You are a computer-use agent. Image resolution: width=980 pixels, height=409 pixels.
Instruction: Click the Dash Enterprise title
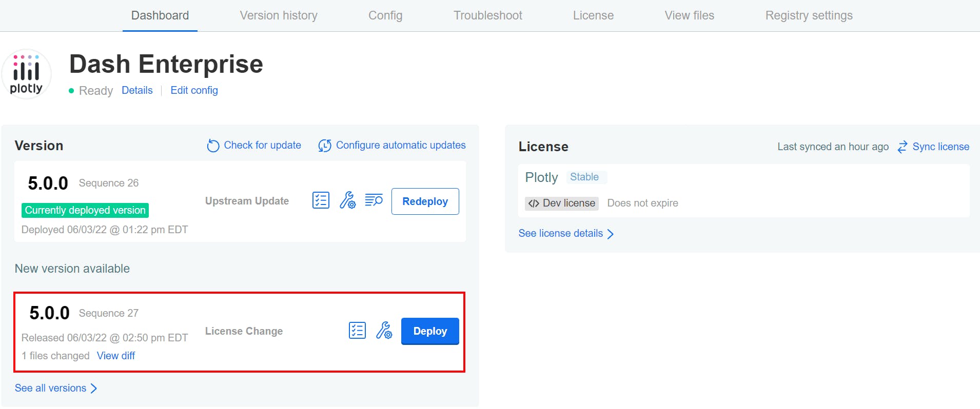[x=166, y=64]
